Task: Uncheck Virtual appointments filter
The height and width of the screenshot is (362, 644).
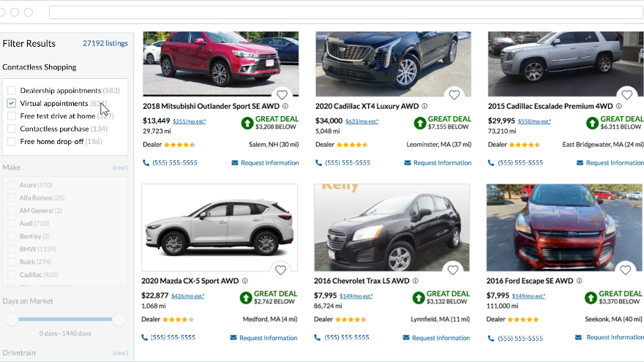Action: click(x=12, y=103)
